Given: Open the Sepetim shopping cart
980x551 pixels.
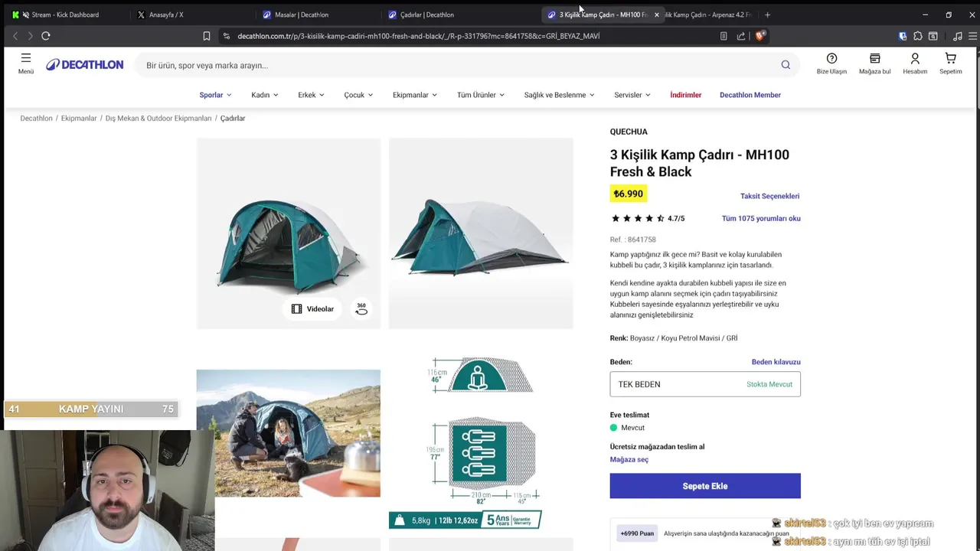Looking at the screenshot, I should (x=950, y=59).
